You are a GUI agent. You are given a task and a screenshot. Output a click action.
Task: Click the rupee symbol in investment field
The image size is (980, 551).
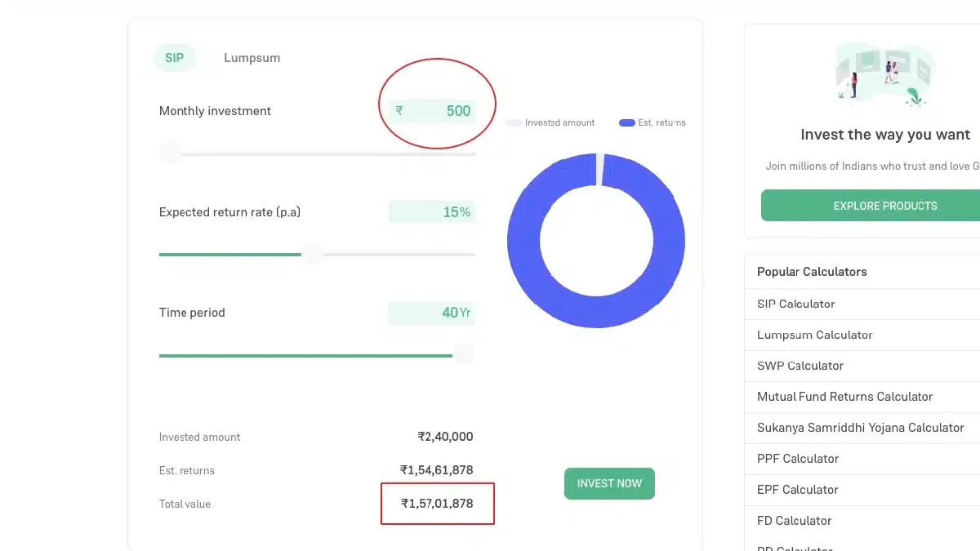[x=399, y=111]
